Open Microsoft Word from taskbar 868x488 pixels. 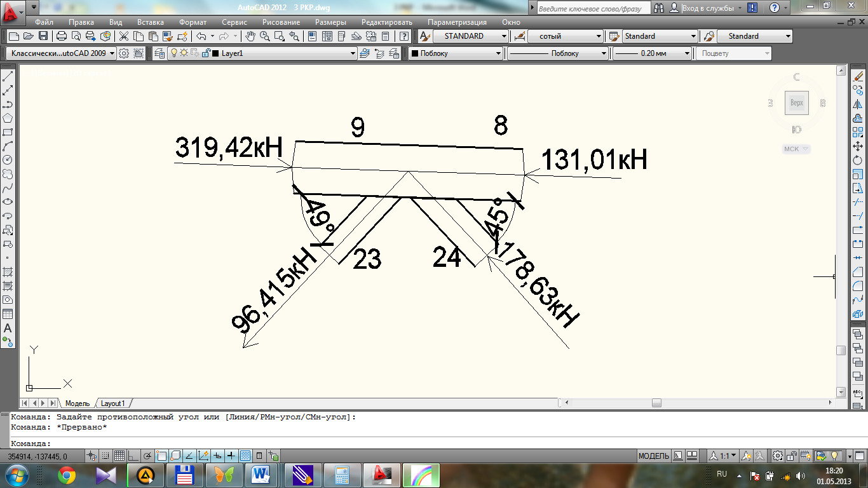[x=262, y=475]
